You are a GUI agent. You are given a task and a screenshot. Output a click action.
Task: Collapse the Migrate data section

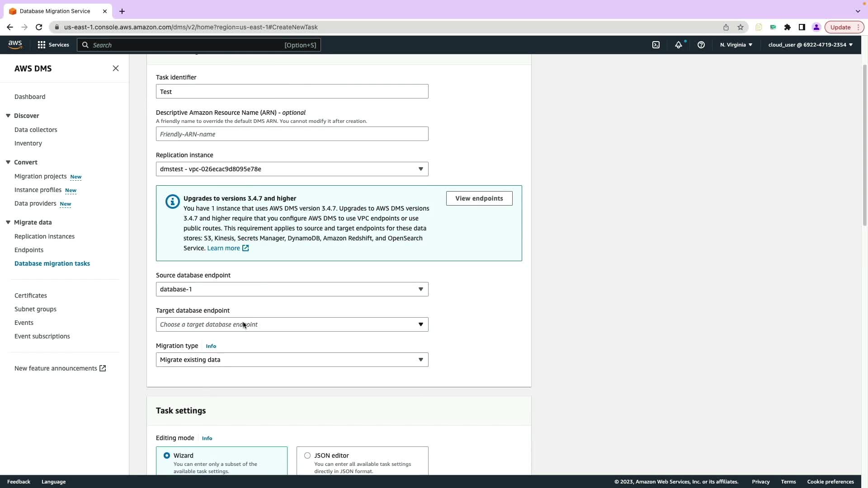tap(8, 222)
